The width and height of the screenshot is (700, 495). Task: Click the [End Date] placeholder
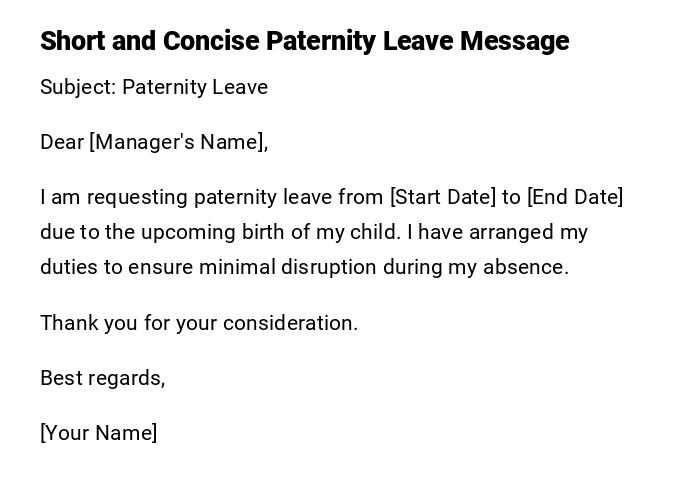pyautogui.click(x=575, y=197)
